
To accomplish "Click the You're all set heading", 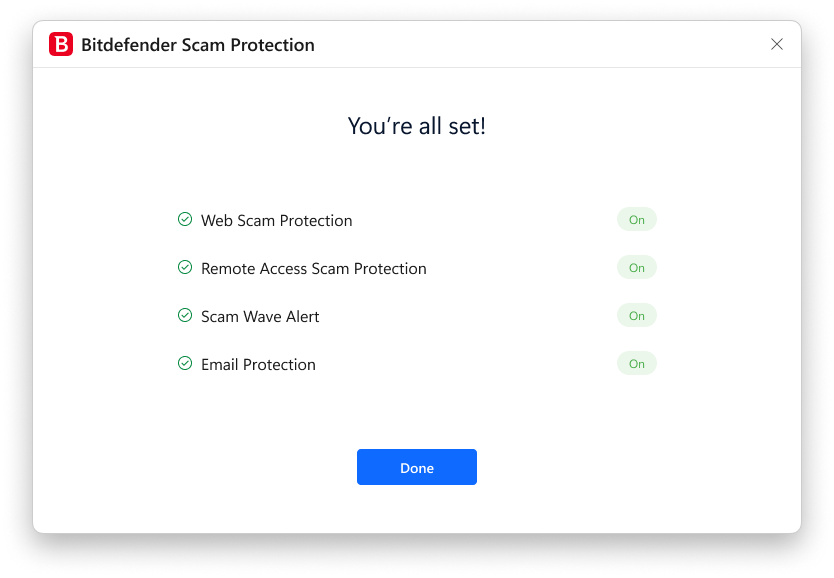I will [416, 125].
